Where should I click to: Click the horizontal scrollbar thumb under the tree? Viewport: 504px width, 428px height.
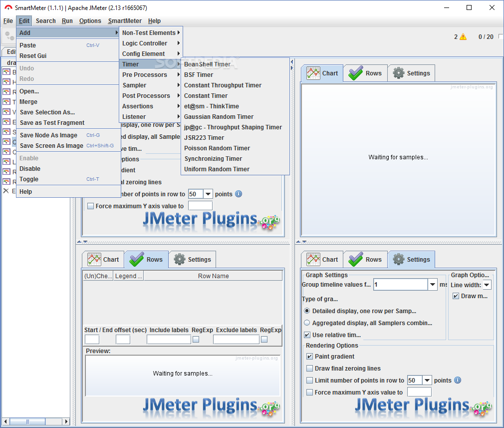(27, 422)
